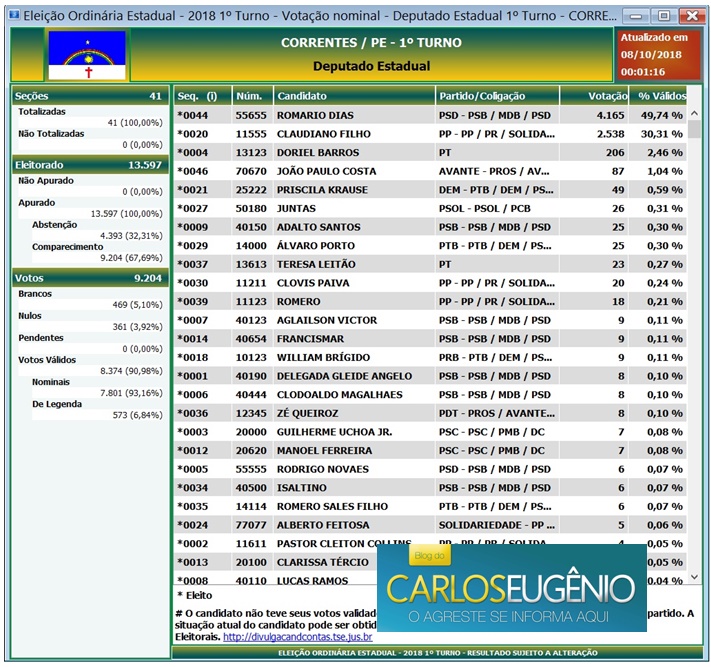Click candidate name ROMERO numbered 11123
The width and height of the screenshot is (711, 667).
298,302
